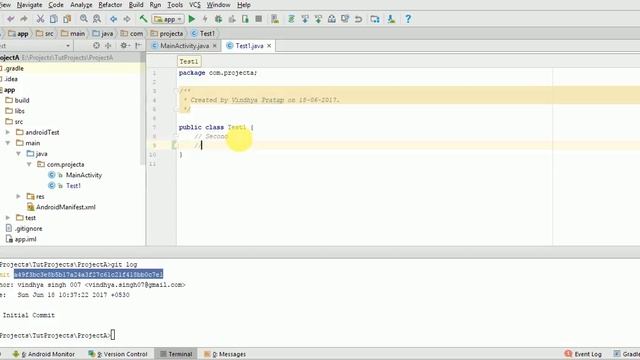Open the VCS menu
This screenshot has height=360, width=640.
[195, 5]
